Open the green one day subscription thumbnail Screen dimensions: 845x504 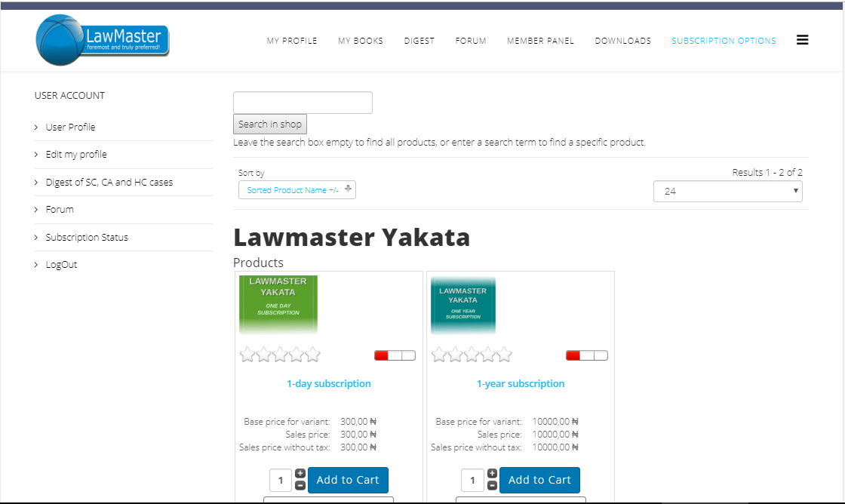(x=278, y=305)
